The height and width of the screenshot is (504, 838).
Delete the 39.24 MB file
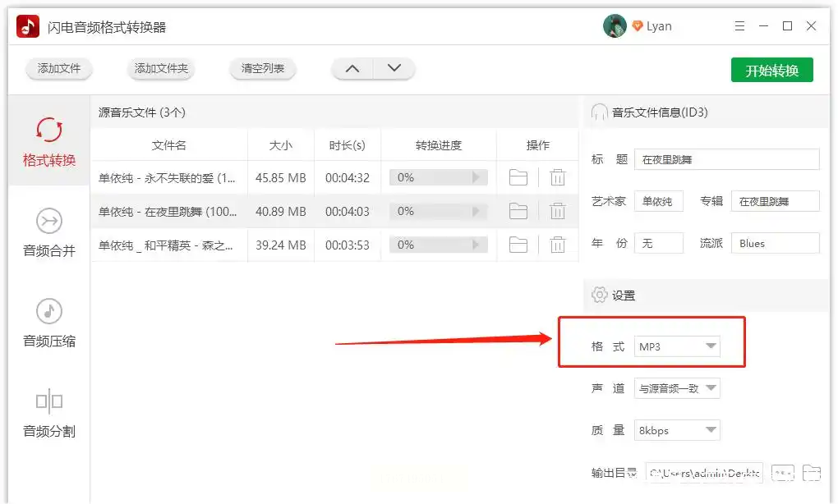click(x=557, y=245)
